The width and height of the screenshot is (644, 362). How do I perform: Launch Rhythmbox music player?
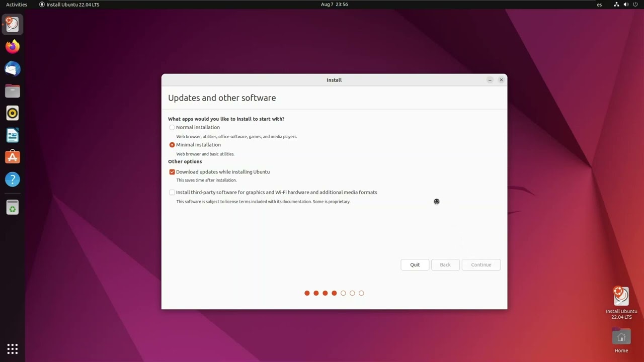tap(13, 113)
